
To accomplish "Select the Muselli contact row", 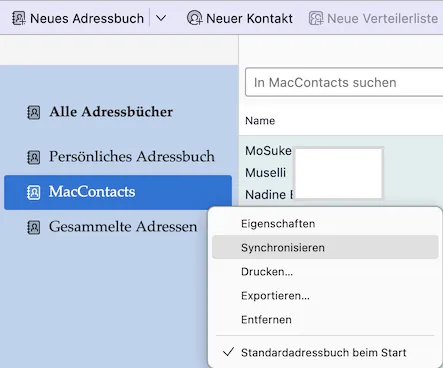I will tap(341, 173).
